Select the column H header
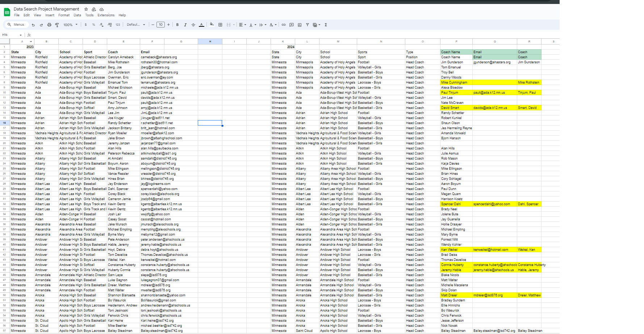644x334 pixels. point(210,42)
